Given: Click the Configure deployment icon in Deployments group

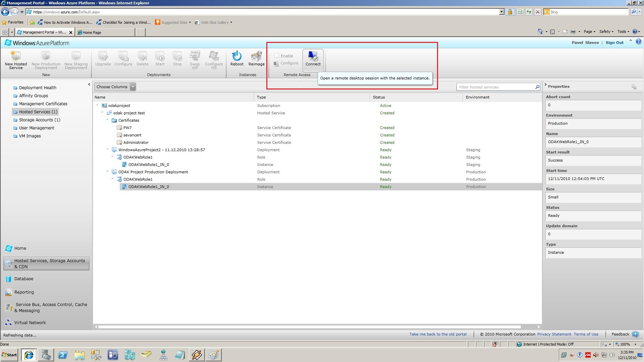Looking at the screenshot, I should [x=123, y=56].
